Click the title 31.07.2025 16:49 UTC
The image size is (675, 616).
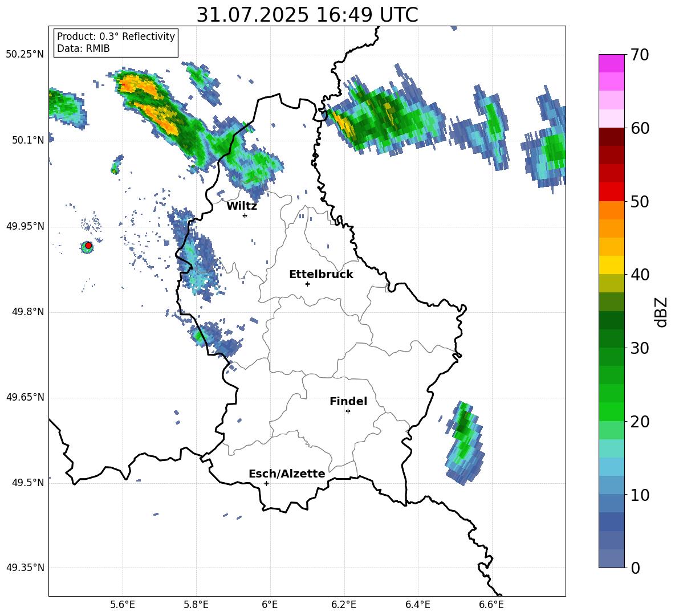pyautogui.click(x=307, y=15)
